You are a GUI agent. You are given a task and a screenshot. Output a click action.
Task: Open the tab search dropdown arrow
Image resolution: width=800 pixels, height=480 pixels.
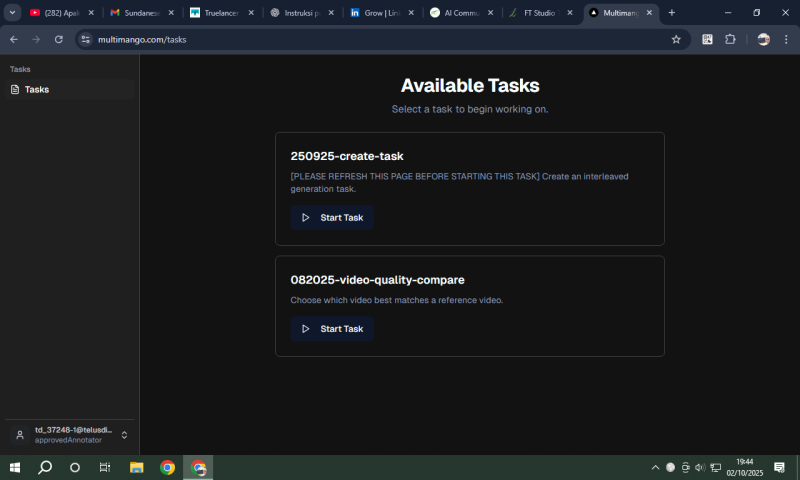(13, 13)
